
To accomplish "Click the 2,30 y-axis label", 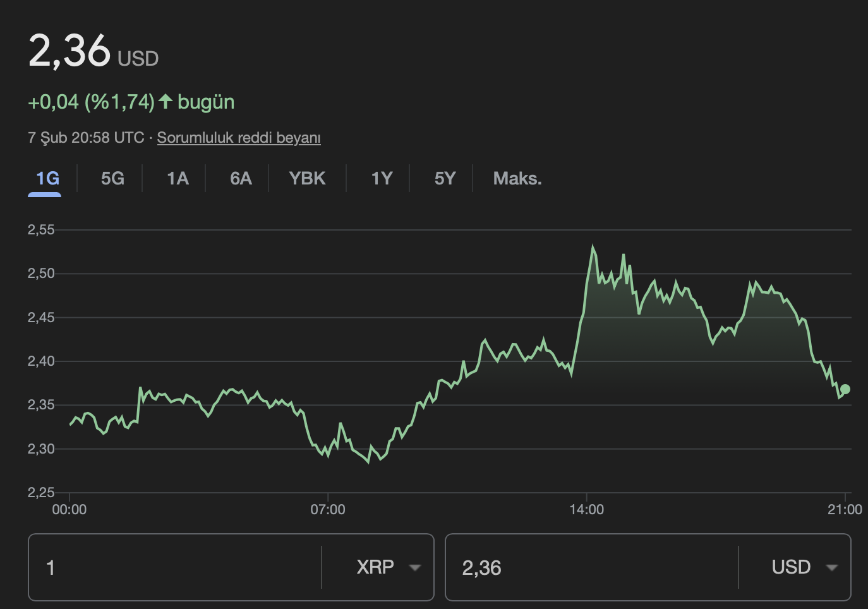I will tap(41, 449).
